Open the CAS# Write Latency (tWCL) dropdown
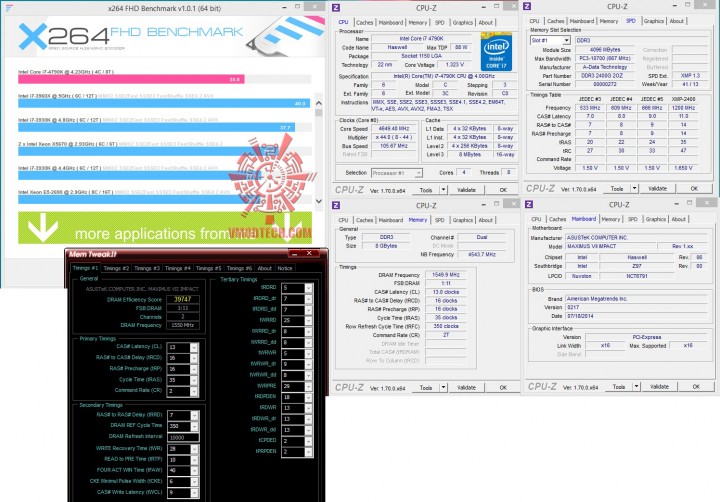Image resolution: width=720 pixels, height=502 pixels. [x=195, y=493]
